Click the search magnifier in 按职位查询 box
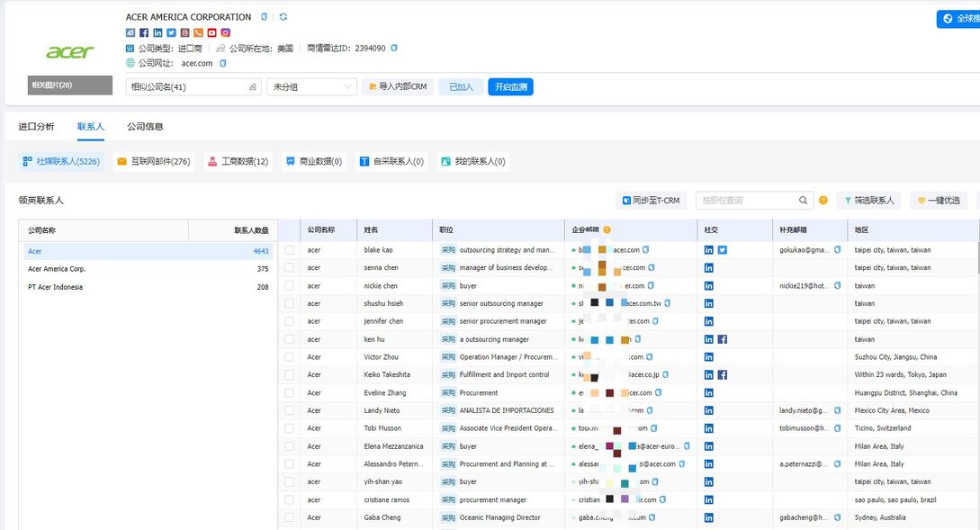The width and height of the screenshot is (980, 530). (x=803, y=201)
